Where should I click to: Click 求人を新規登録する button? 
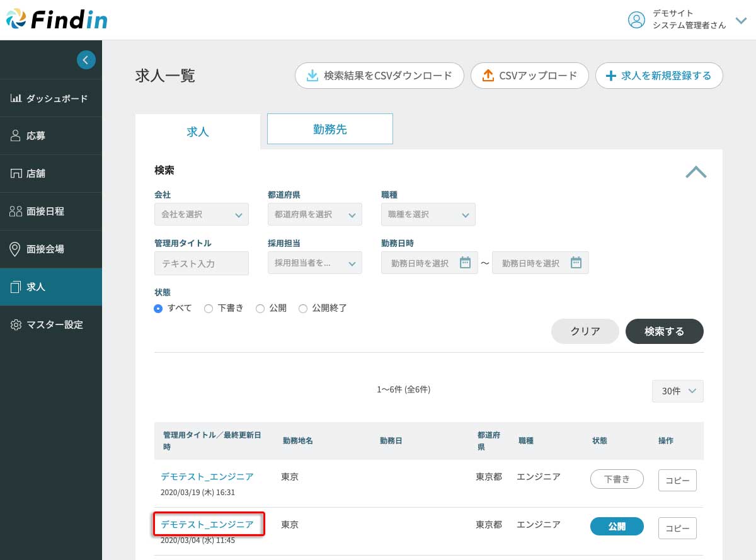coord(658,76)
